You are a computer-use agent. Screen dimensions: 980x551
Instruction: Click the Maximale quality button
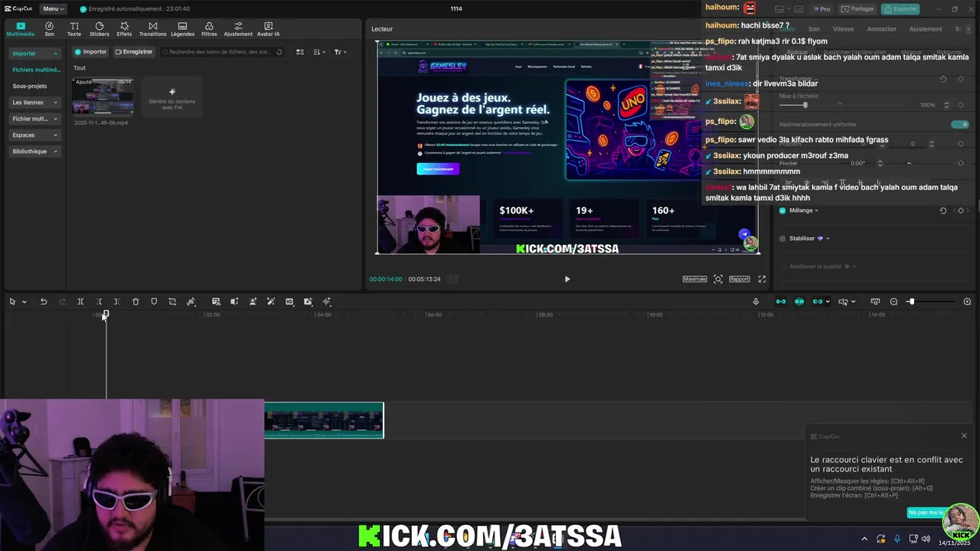pyautogui.click(x=694, y=279)
